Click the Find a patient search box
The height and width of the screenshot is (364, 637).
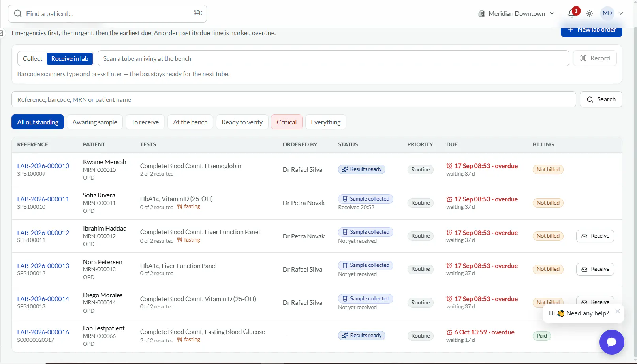coord(107,14)
